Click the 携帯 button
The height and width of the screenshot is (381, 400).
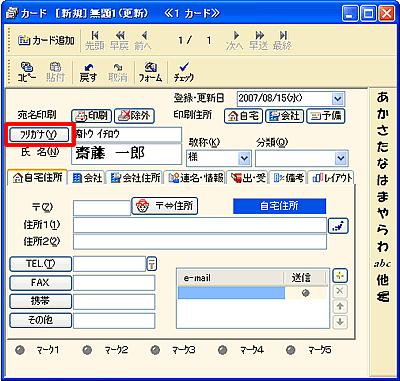[40, 301]
